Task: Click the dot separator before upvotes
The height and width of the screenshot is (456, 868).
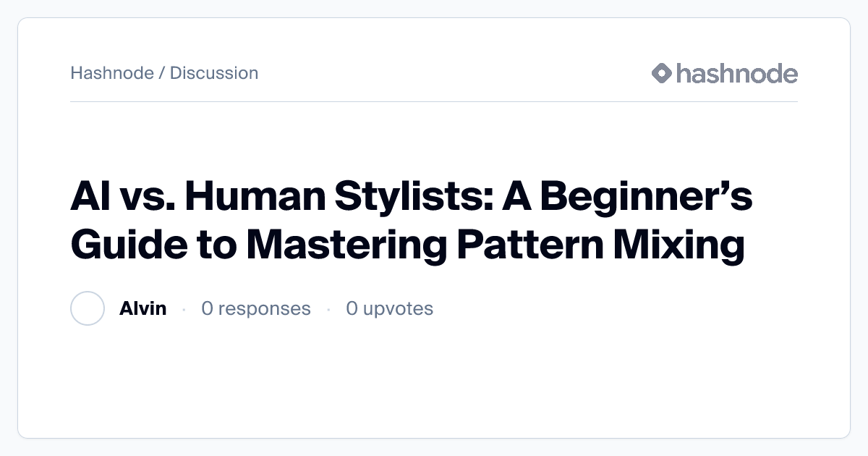Action: click(328, 309)
